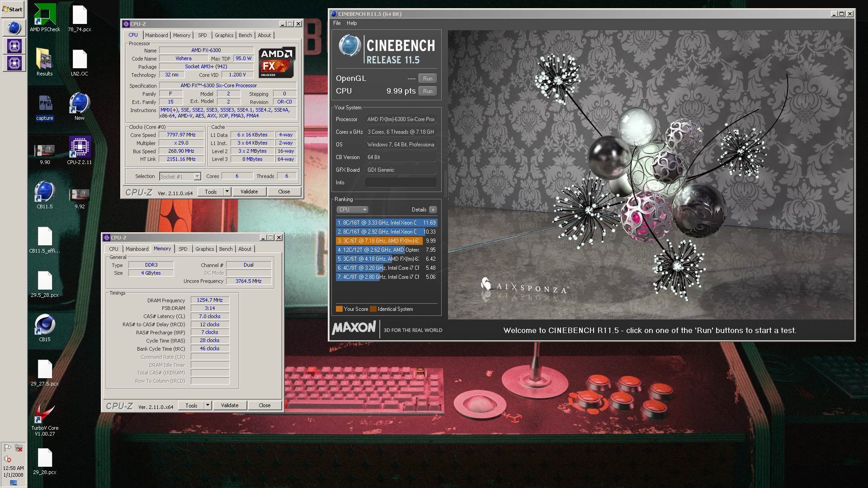
Task: Launch CPU-Z 2.11 desktop shortcut
Action: click(x=80, y=151)
